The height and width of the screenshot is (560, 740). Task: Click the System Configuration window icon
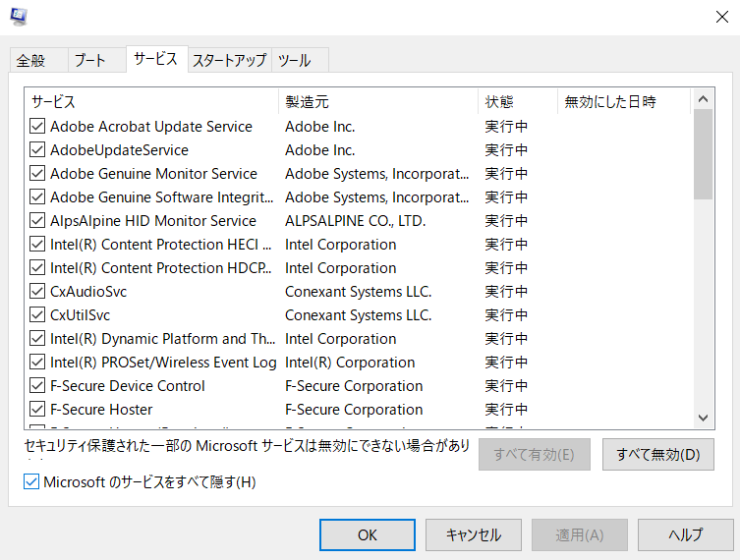coord(19,17)
